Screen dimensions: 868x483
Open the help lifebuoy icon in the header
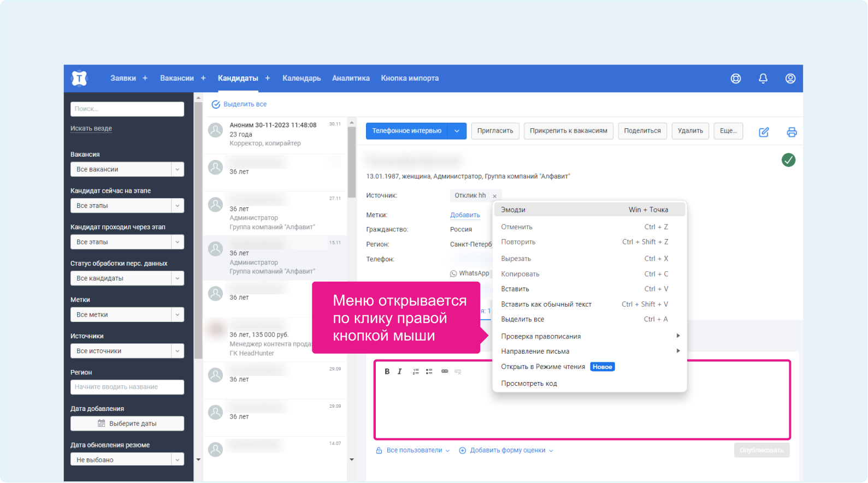click(x=736, y=79)
